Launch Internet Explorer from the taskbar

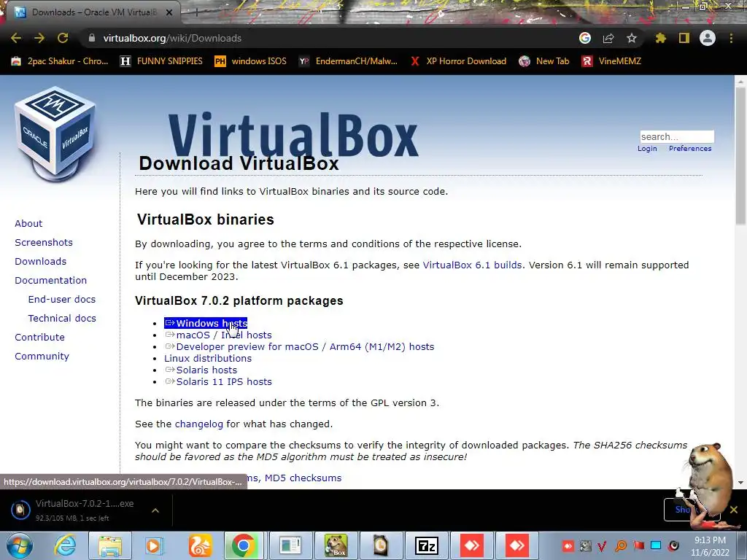coord(64,545)
